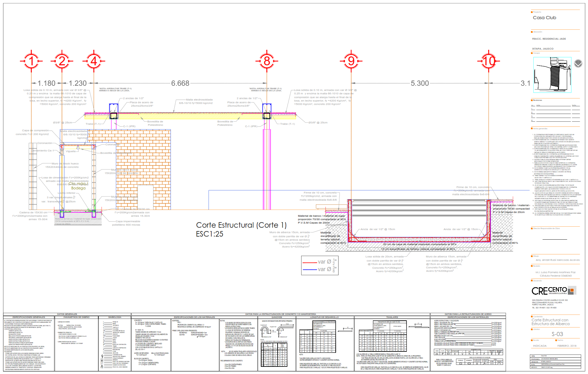Screen dimensions: 588x374
Task: Select grid axis bubble 8
Action: coord(267,61)
